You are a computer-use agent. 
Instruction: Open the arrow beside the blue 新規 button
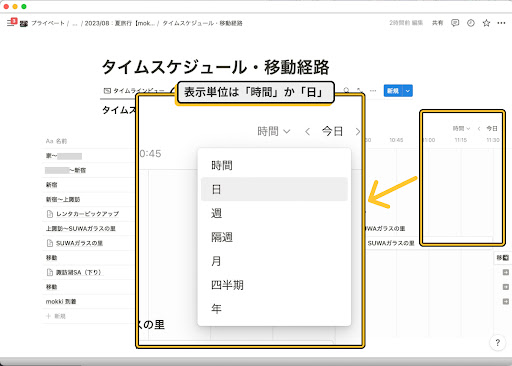(x=407, y=91)
